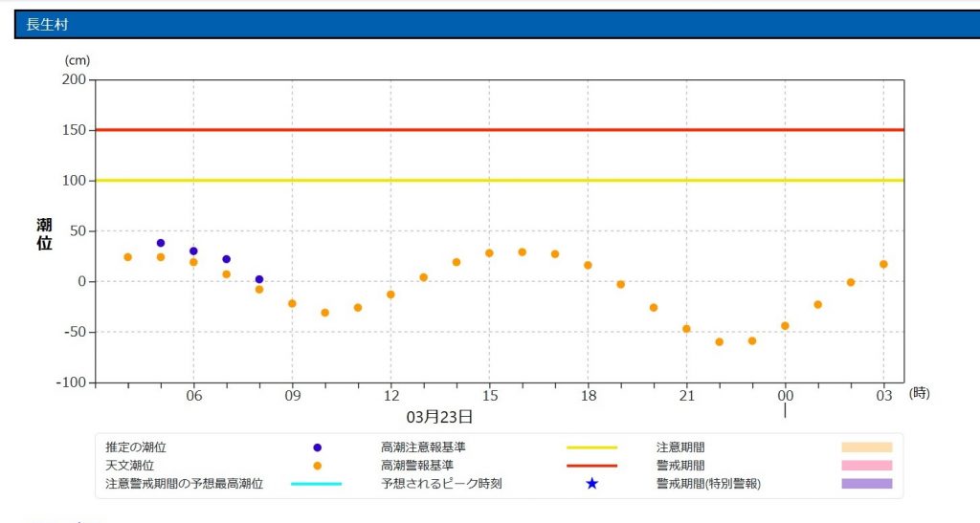Click the orange tide point at 18 hour
The height and width of the screenshot is (523, 980).
tap(588, 265)
